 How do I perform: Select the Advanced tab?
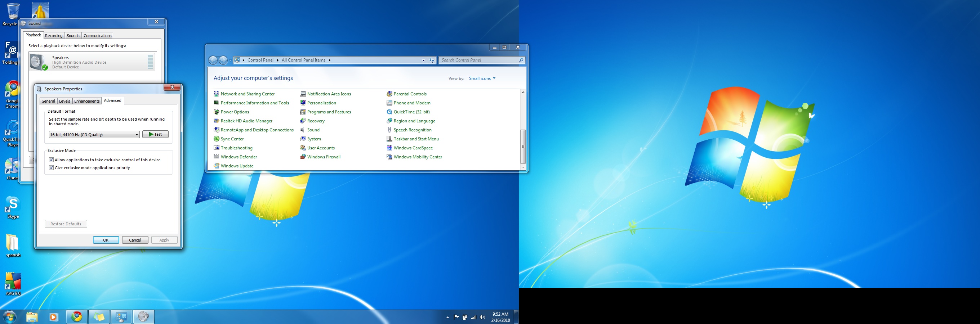113,100
